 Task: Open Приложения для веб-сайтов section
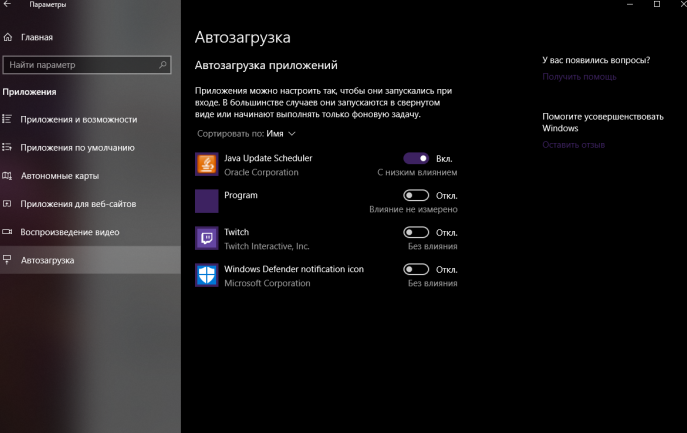pyautogui.click(x=90, y=204)
